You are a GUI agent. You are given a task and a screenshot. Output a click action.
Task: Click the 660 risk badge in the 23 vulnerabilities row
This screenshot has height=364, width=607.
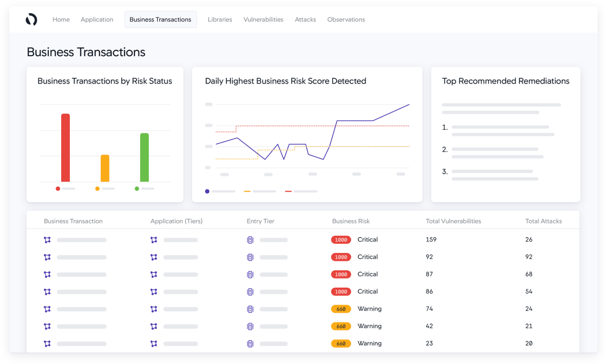coord(341,344)
